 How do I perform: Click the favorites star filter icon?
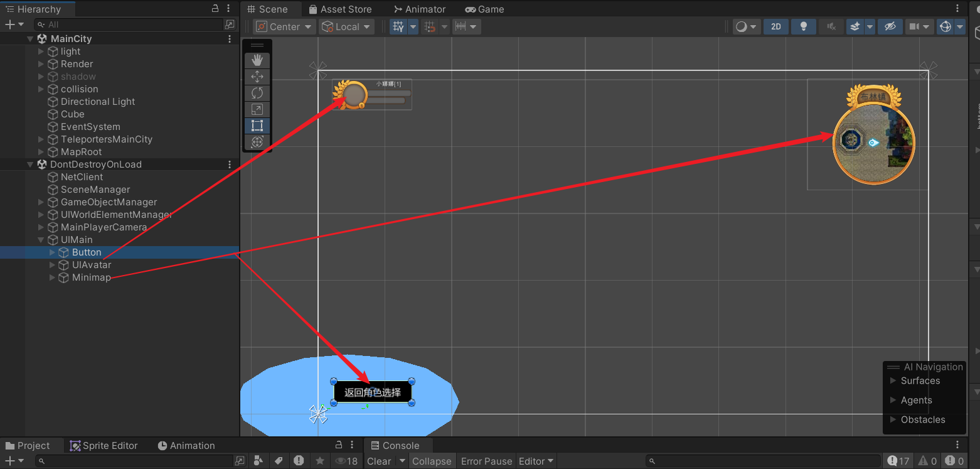pyautogui.click(x=319, y=461)
